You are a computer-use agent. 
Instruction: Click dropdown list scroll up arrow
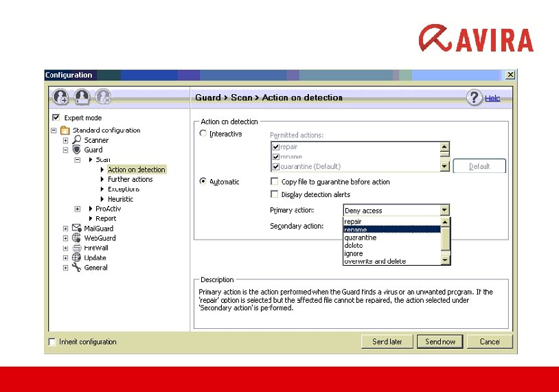445,222
